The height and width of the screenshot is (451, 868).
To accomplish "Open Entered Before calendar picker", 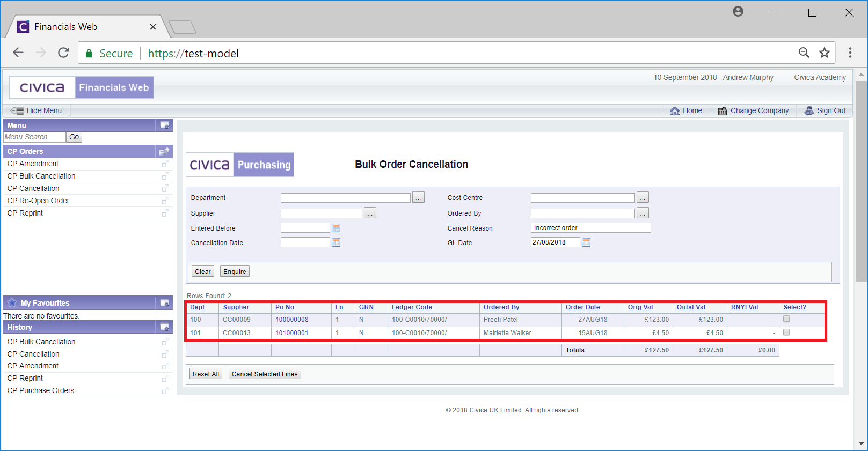I will [x=336, y=228].
